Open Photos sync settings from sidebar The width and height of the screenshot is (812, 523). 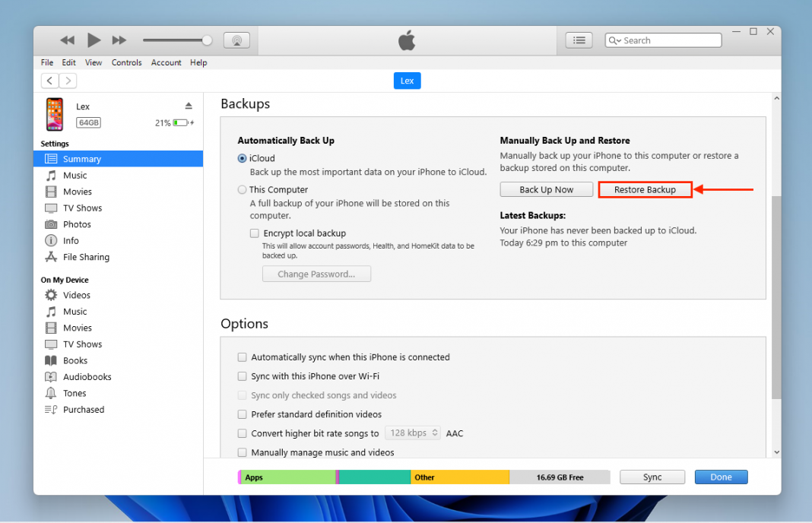pyautogui.click(x=76, y=223)
